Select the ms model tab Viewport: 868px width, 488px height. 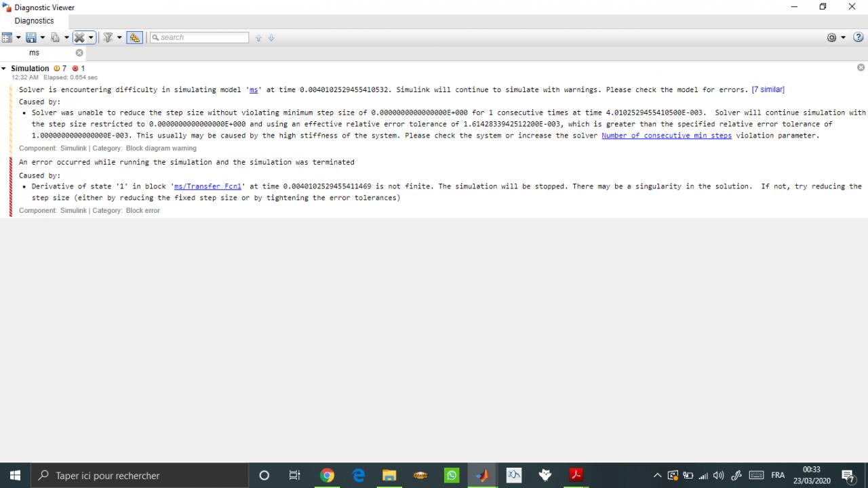point(34,53)
